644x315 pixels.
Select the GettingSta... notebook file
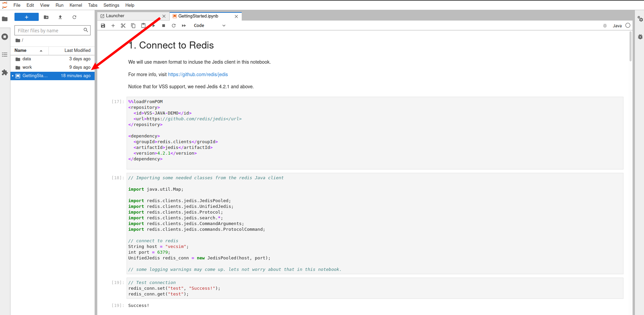click(53, 76)
